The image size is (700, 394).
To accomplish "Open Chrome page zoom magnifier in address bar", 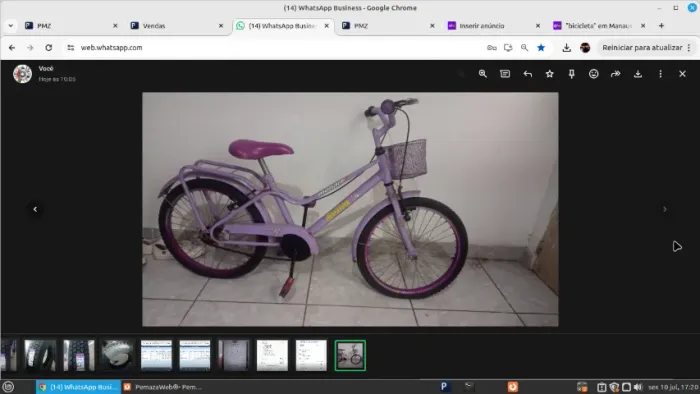I will tap(525, 48).
